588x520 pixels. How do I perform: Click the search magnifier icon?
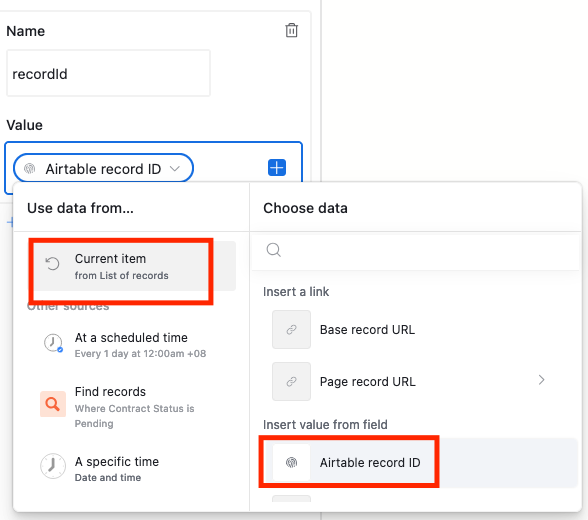(273, 250)
